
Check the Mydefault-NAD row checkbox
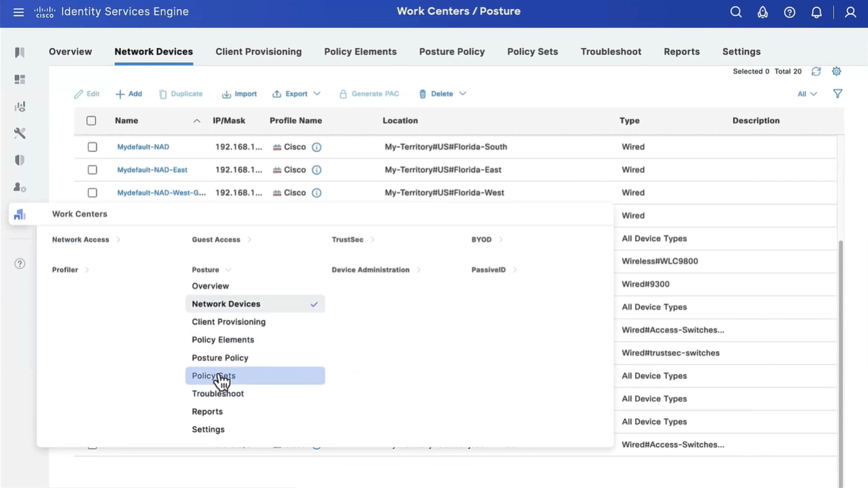[x=92, y=147]
